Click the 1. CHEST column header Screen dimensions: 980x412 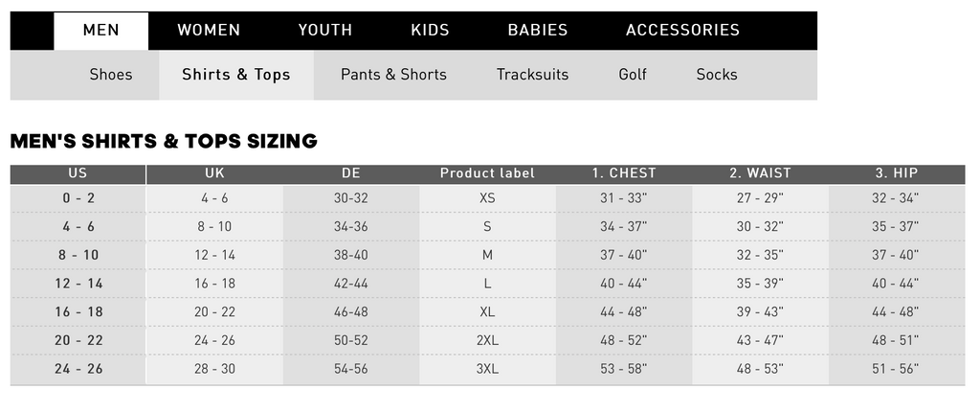624,173
